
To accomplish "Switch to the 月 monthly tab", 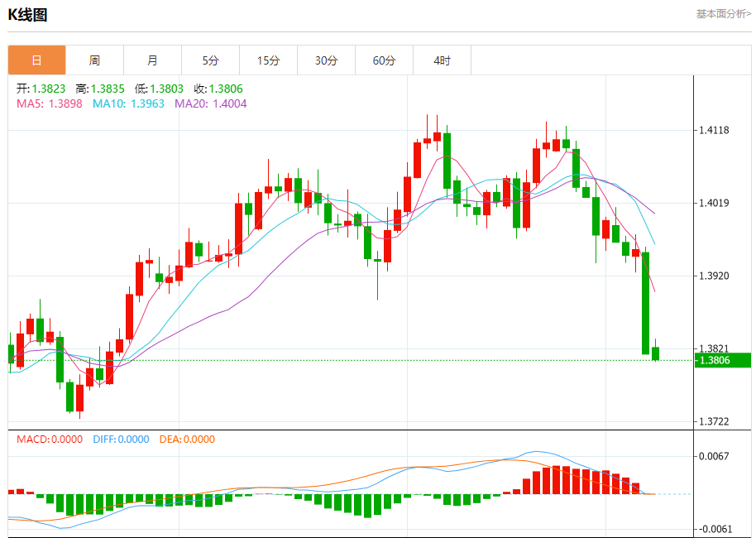I will click(x=152, y=60).
